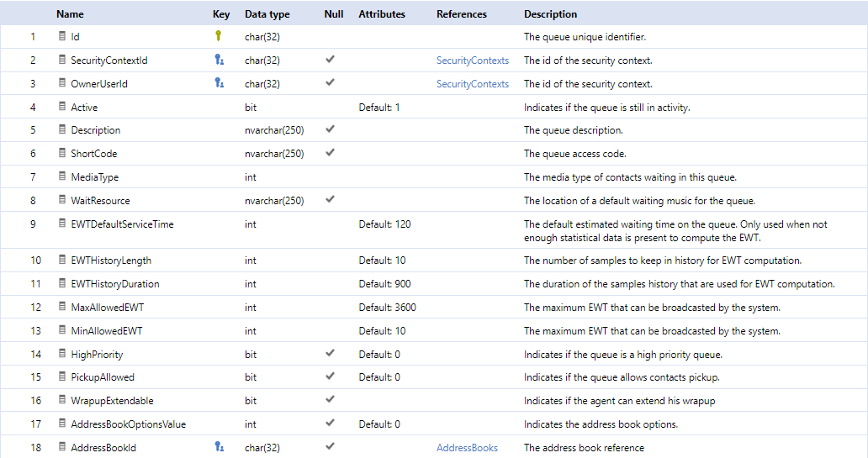The height and width of the screenshot is (458, 868).
Task: Click the column icon beside MinAllowedEWT
Action: point(62,330)
